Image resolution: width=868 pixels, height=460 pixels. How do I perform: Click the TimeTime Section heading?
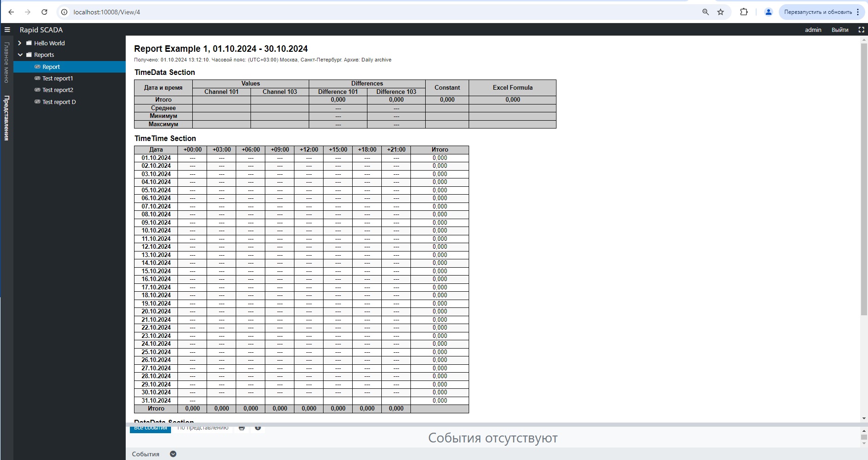[x=165, y=138]
